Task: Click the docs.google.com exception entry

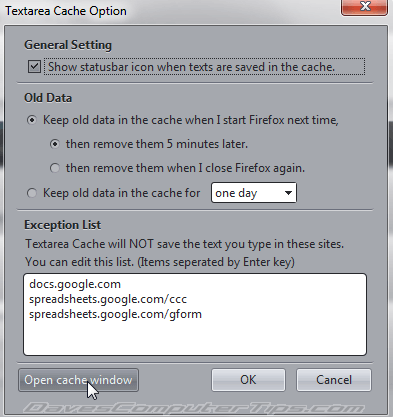Action: coord(75,284)
